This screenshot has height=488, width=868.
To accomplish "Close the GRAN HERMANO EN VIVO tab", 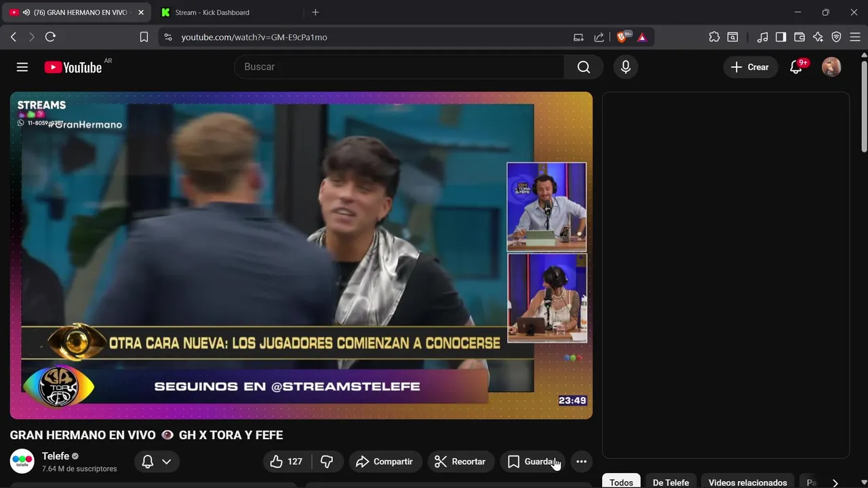I will (141, 12).
